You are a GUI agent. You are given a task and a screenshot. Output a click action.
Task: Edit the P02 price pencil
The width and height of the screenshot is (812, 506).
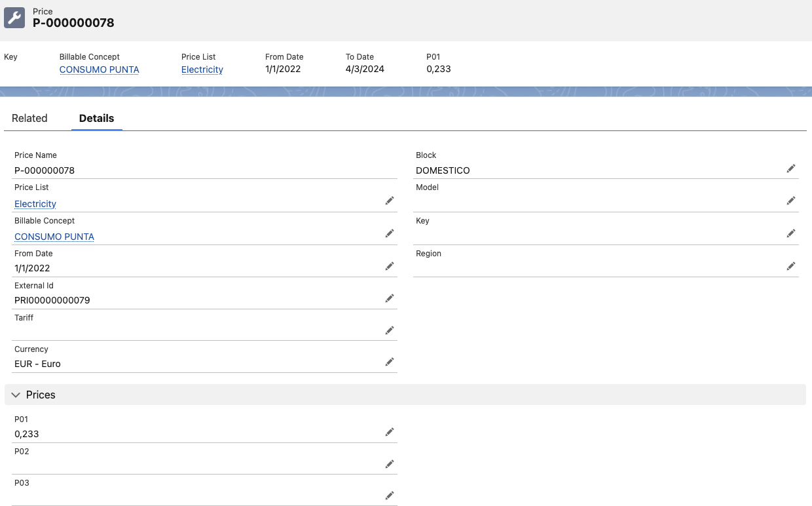pyautogui.click(x=390, y=464)
